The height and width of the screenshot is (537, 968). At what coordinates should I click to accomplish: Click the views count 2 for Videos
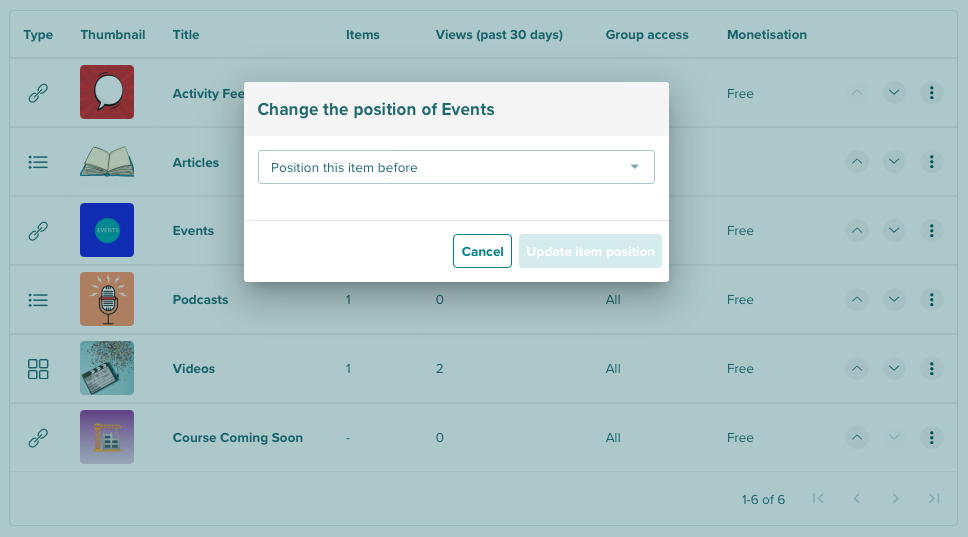pos(440,368)
